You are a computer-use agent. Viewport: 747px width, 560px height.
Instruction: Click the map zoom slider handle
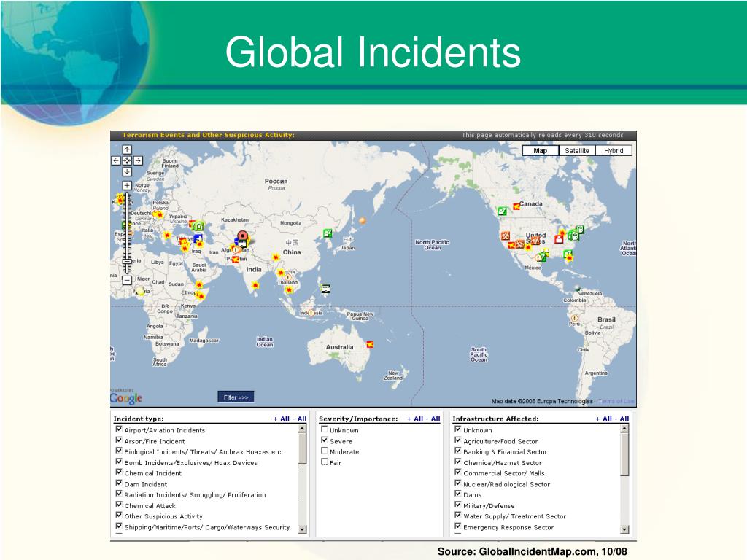[127, 262]
